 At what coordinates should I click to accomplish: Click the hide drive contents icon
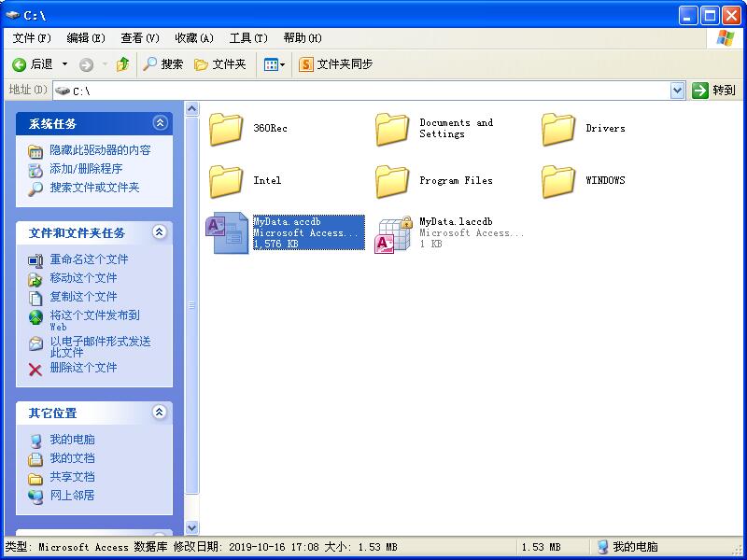click(35, 152)
